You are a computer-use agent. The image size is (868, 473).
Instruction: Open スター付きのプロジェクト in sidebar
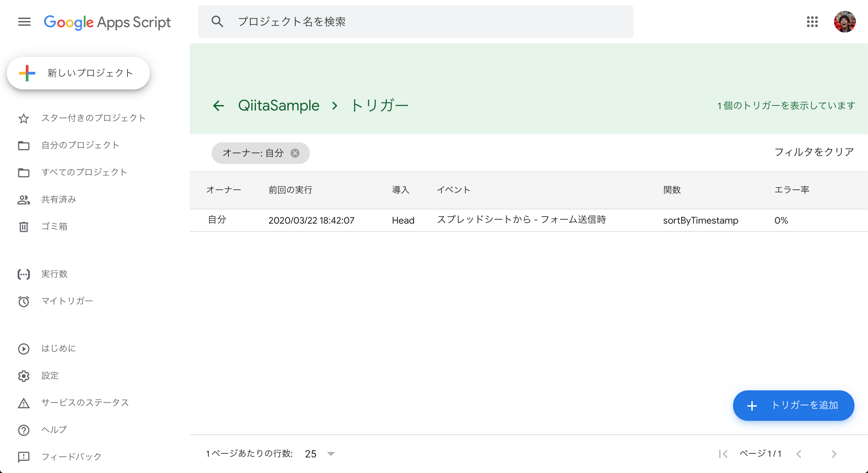(93, 118)
